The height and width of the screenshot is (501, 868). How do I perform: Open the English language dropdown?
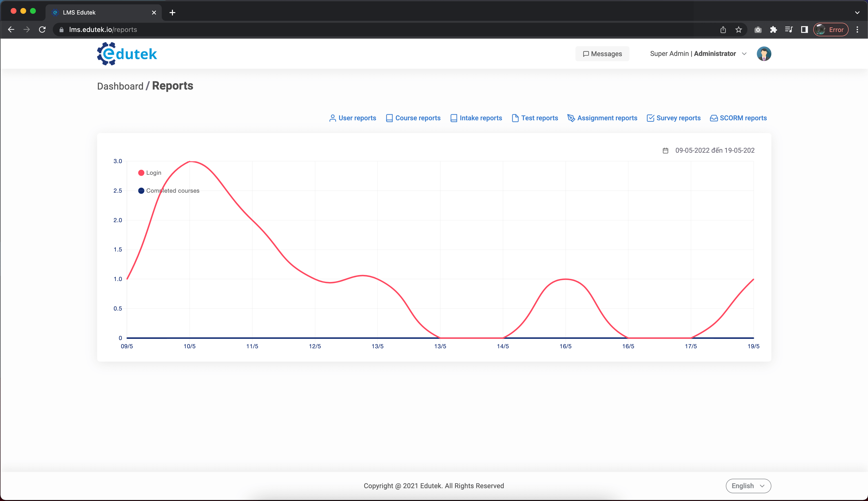pos(748,486)
